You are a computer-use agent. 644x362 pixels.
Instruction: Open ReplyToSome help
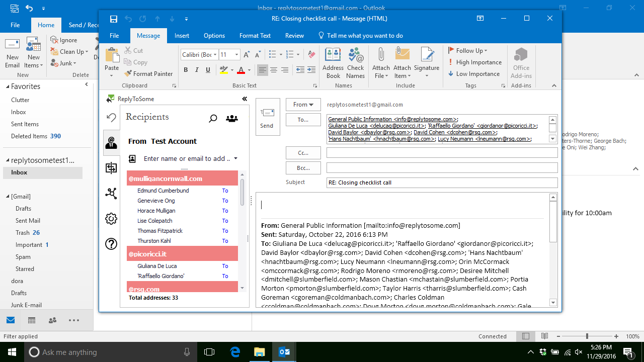coord(111,244)
